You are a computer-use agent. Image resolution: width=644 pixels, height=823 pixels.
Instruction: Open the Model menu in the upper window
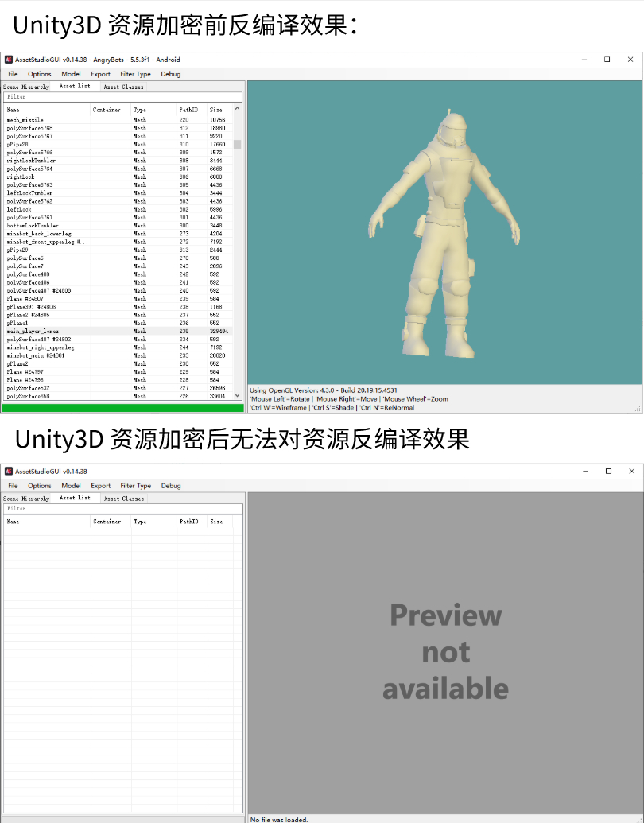click(x=71, y=74)
